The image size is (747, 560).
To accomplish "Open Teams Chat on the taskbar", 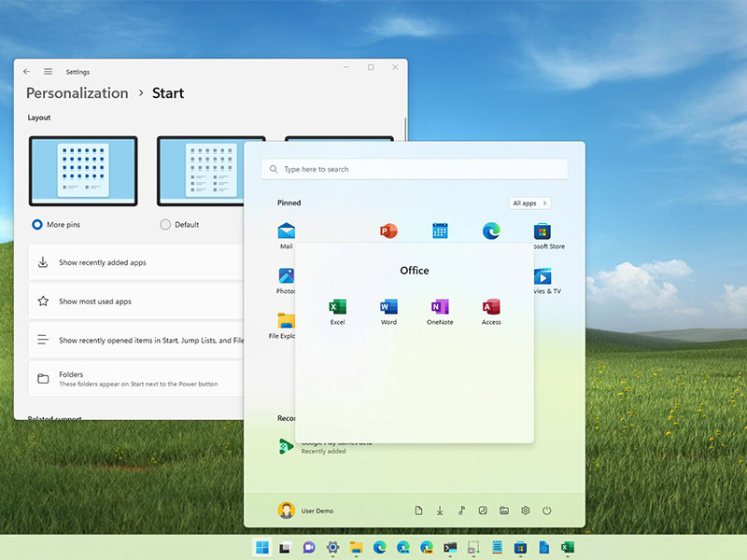I will 309,548.
